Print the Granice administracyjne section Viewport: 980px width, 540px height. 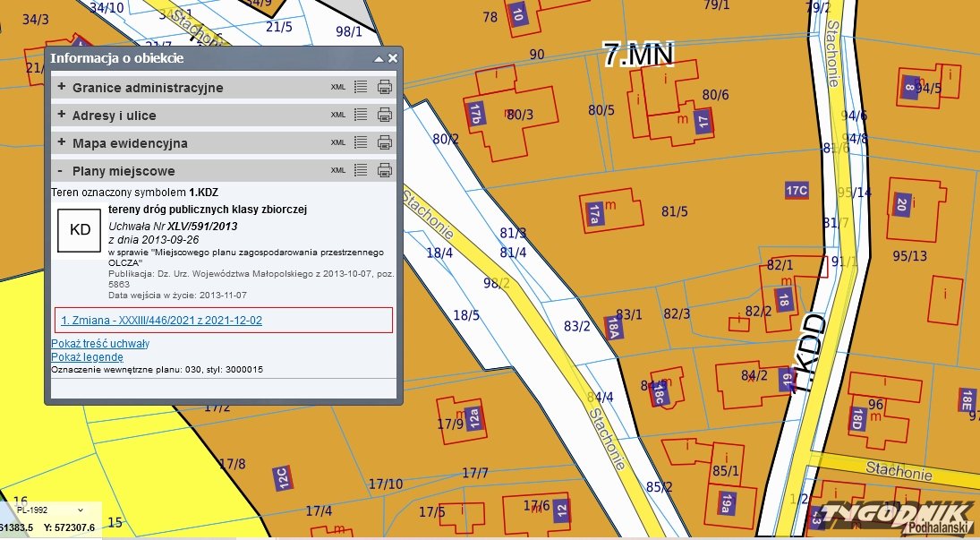click(x=385, y=88)
